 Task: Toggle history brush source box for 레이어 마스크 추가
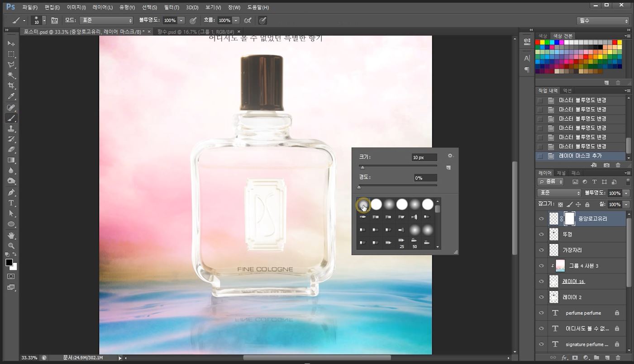540,156
